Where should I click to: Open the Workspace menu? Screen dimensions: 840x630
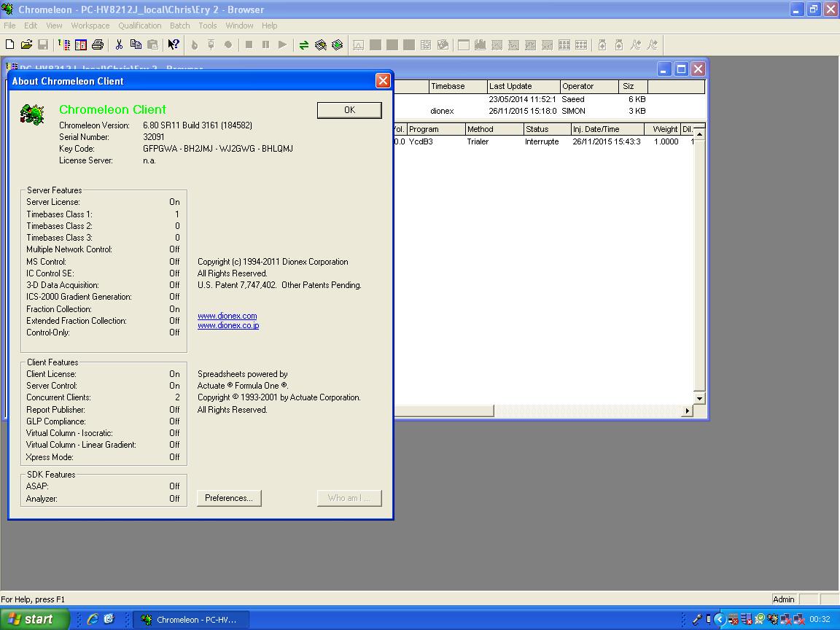(90, 26)
